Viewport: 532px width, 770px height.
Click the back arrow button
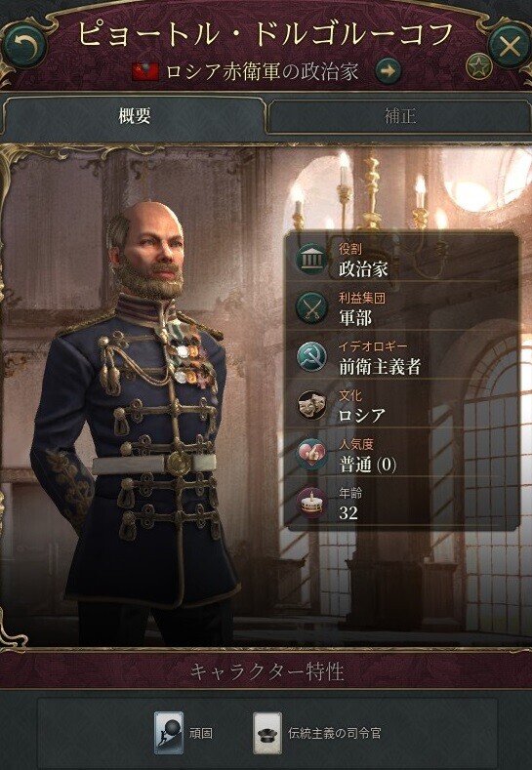click(x=24, y=47)
